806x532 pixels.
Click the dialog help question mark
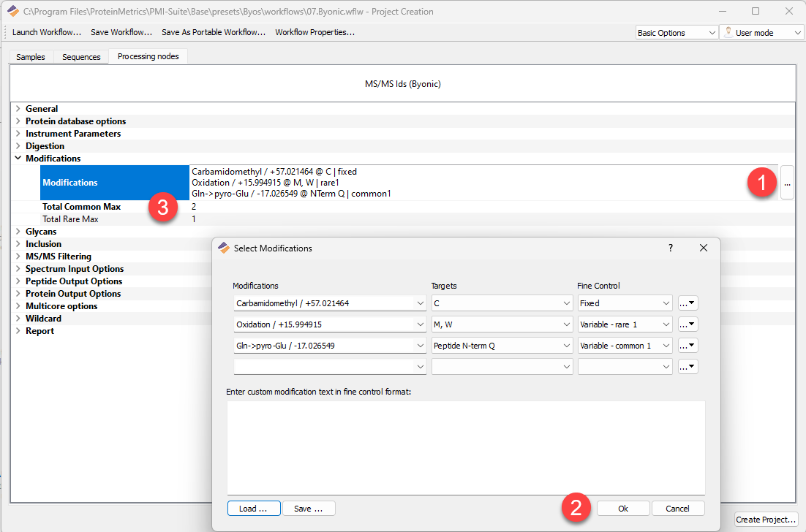[x=670, y=248]
